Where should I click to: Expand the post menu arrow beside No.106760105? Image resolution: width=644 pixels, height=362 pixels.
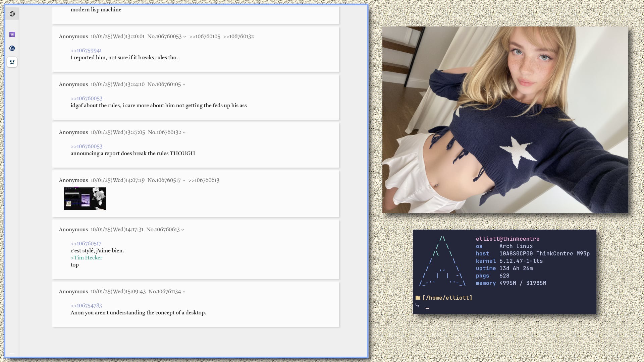[x=184, y=85]
